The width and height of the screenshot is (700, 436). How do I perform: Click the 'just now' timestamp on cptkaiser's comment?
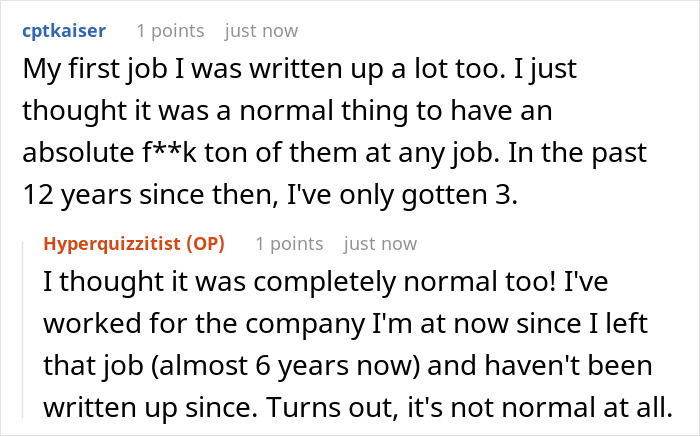[261, 31]
